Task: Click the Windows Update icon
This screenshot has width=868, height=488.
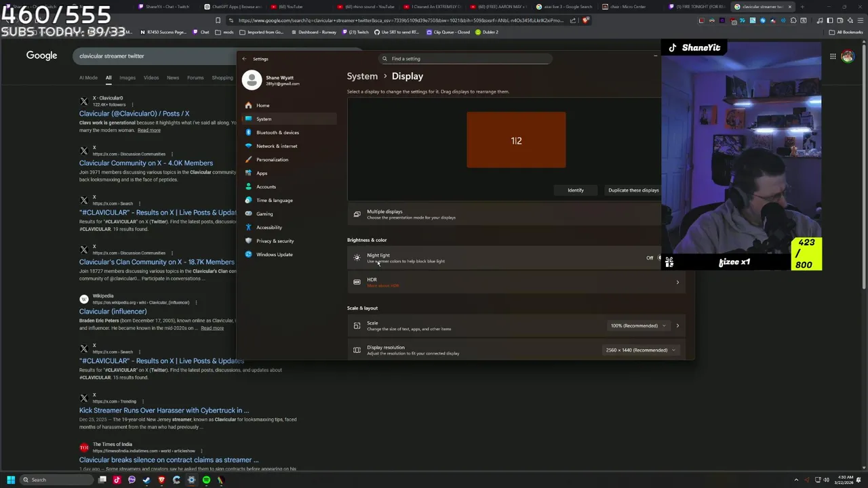Action: [x=248, y=254]
